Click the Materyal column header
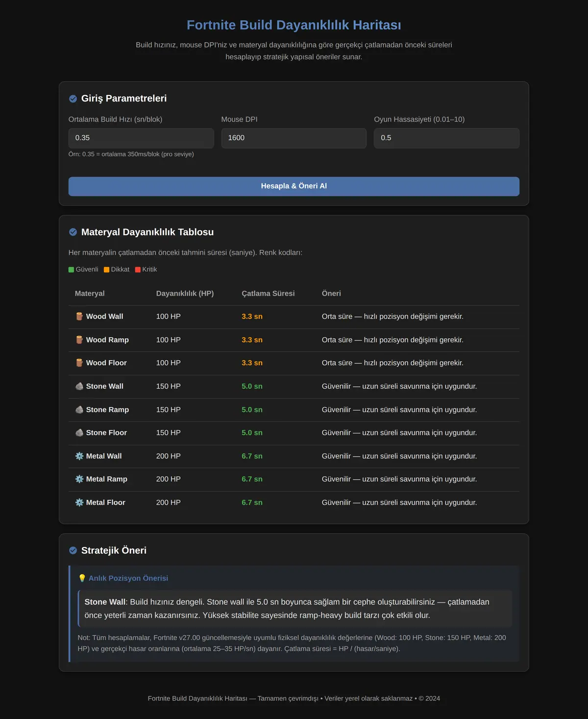 [90, 294]
